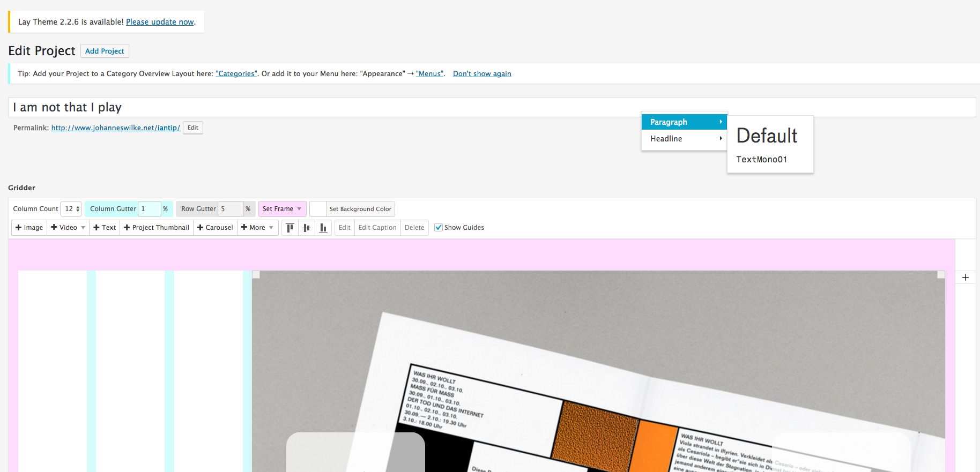Click the align top icon
This screenshot has width=980, height=472.
pyautogui.click(x=290, y=228)
